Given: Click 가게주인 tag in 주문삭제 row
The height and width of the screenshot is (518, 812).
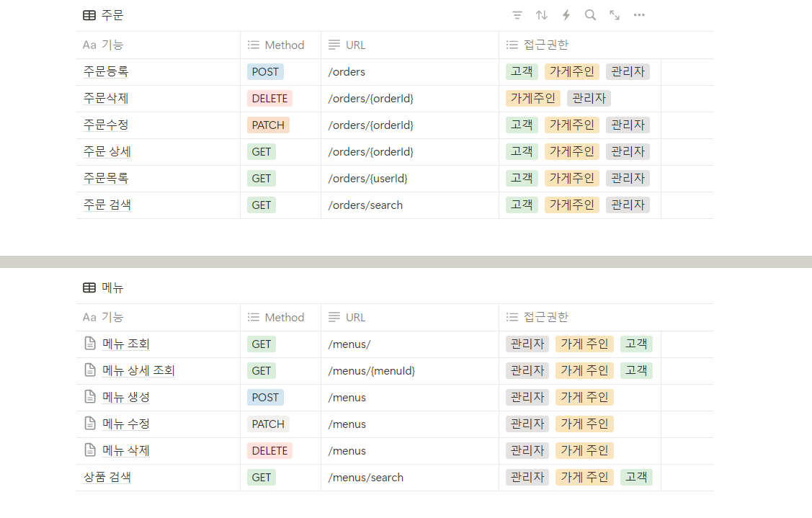Looking at the screenshot, I should coord(533,99).
